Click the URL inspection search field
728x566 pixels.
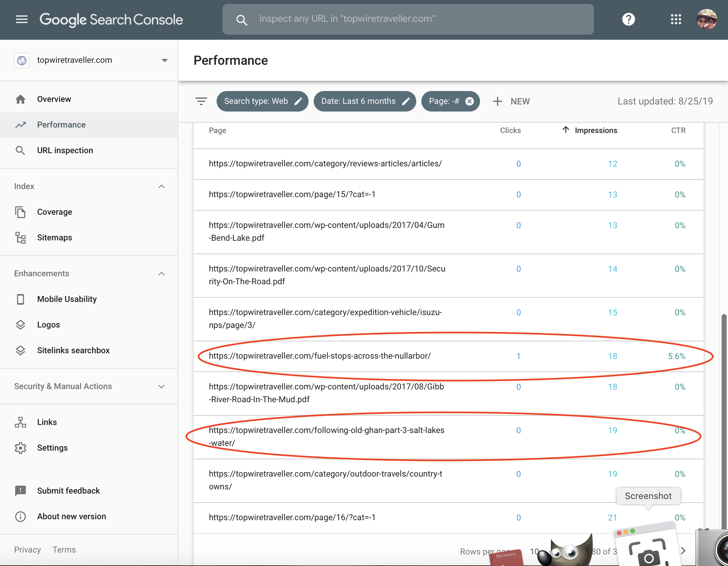pyautogui.click(x=408, y=19)
